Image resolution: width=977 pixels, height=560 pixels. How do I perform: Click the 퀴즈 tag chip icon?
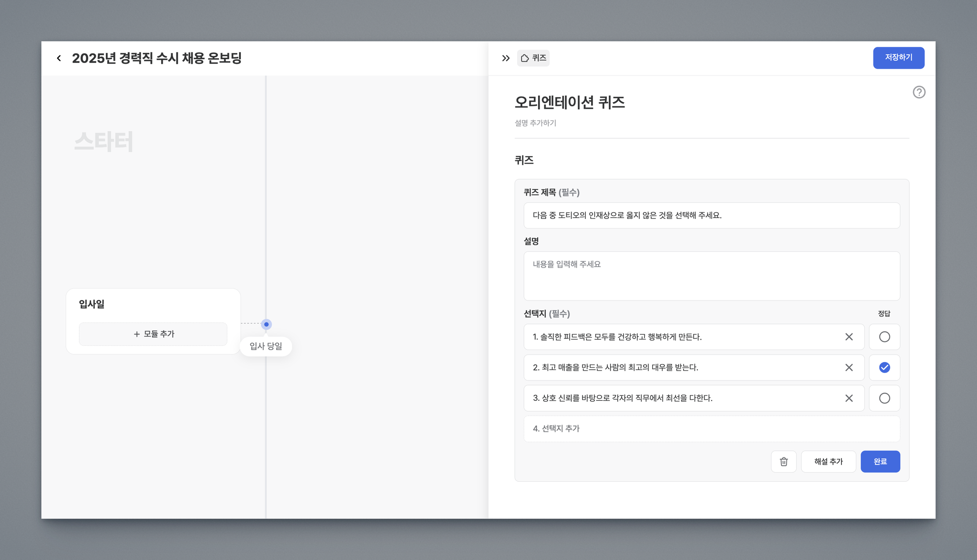[525, 58]
